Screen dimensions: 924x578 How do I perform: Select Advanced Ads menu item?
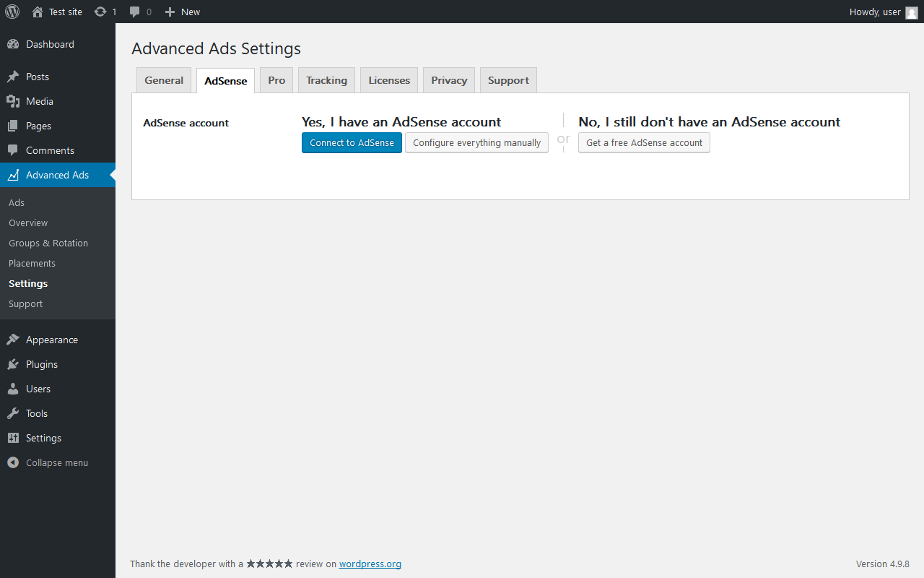pos(58,175)
